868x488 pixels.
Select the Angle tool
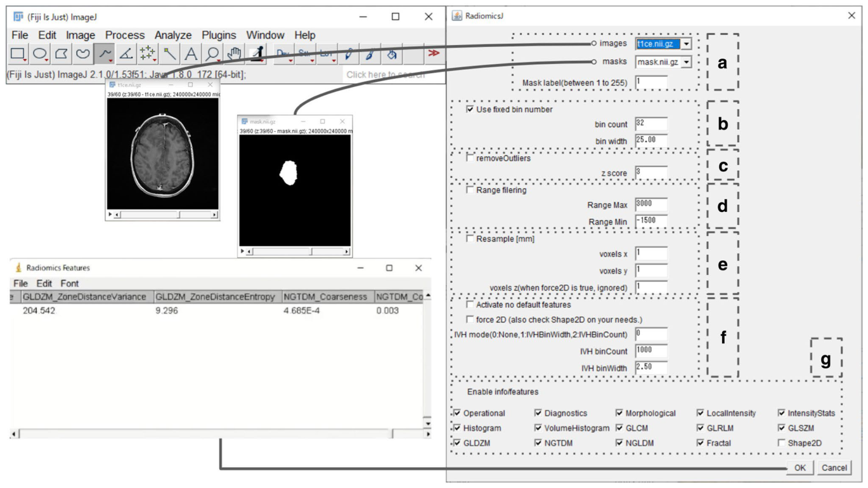click(126, 54)
